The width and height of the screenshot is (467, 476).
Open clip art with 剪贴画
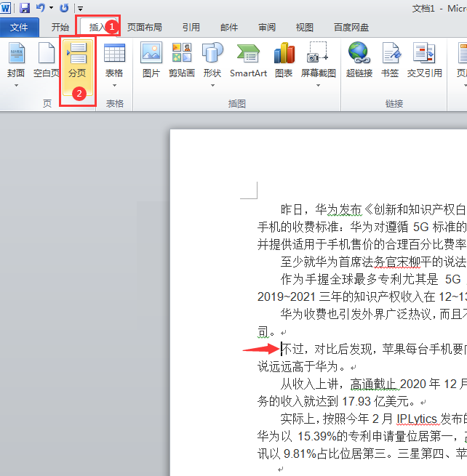(182, 60)
